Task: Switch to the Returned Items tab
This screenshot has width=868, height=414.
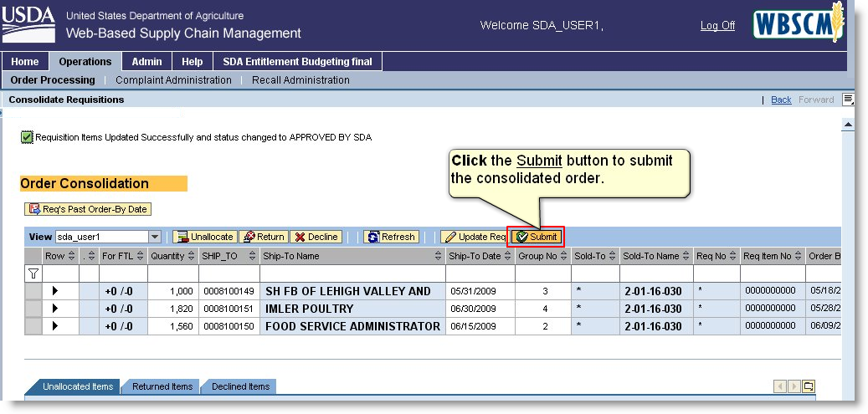Action: (162, 386)
